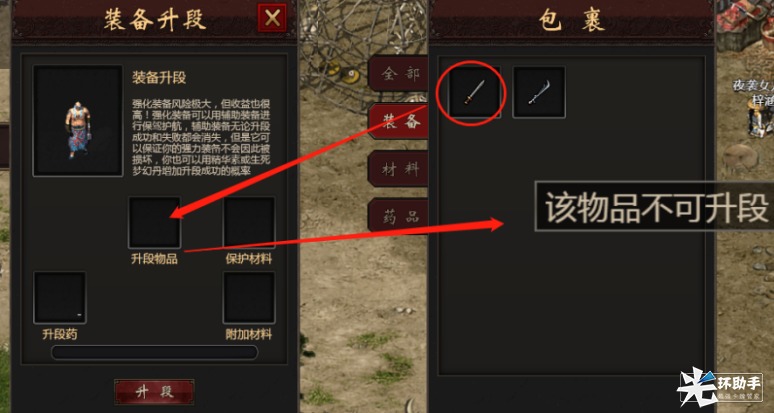Click the 包裹 bag title header

pyautogui.click(x=572, y=20)
